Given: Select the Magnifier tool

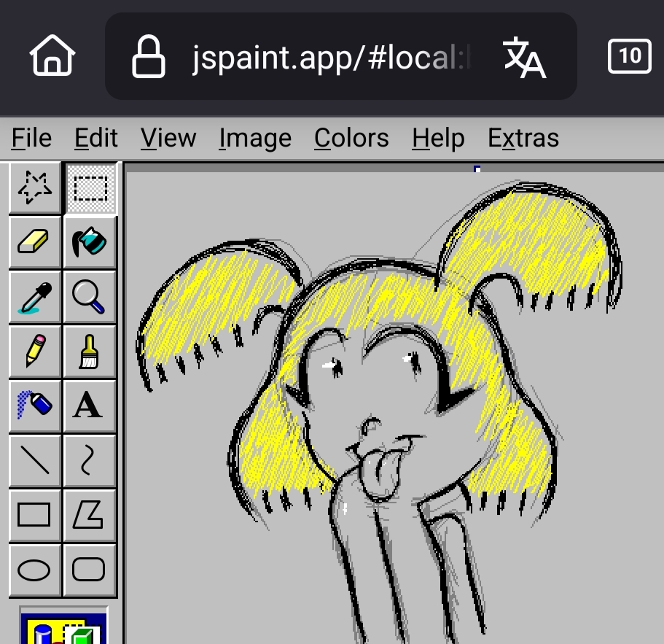Looking at the screenshot, I should 90,297.
